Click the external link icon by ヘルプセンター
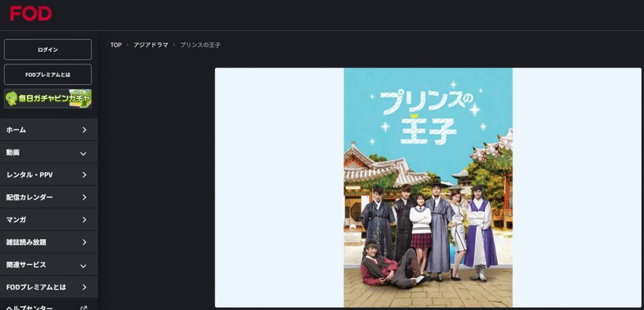The width and height of the screenshot is (644, 310). [x=84, y=307]
